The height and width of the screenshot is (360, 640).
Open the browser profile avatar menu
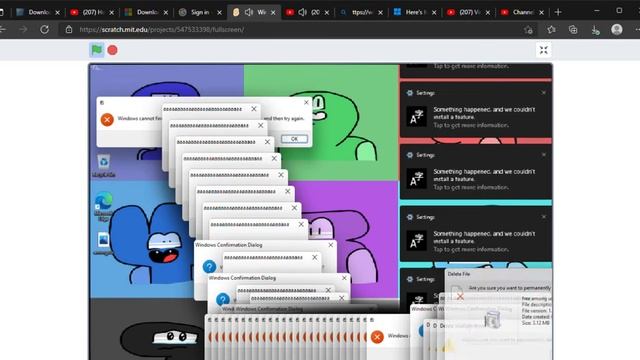[617, 29]
